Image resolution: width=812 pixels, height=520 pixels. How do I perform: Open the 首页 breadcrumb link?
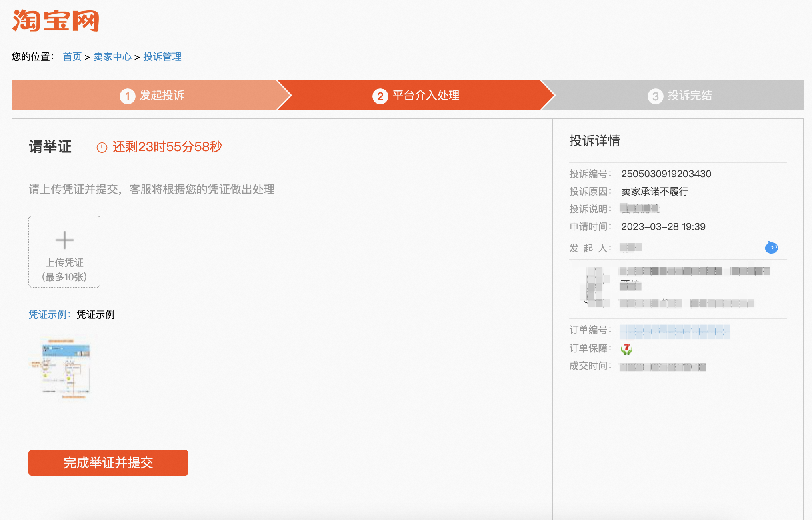[x=72, y=57]
